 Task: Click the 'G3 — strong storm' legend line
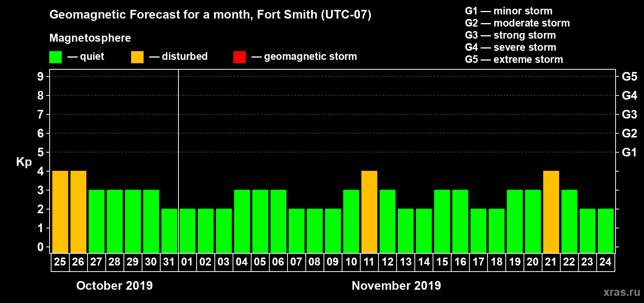point(510,35)
